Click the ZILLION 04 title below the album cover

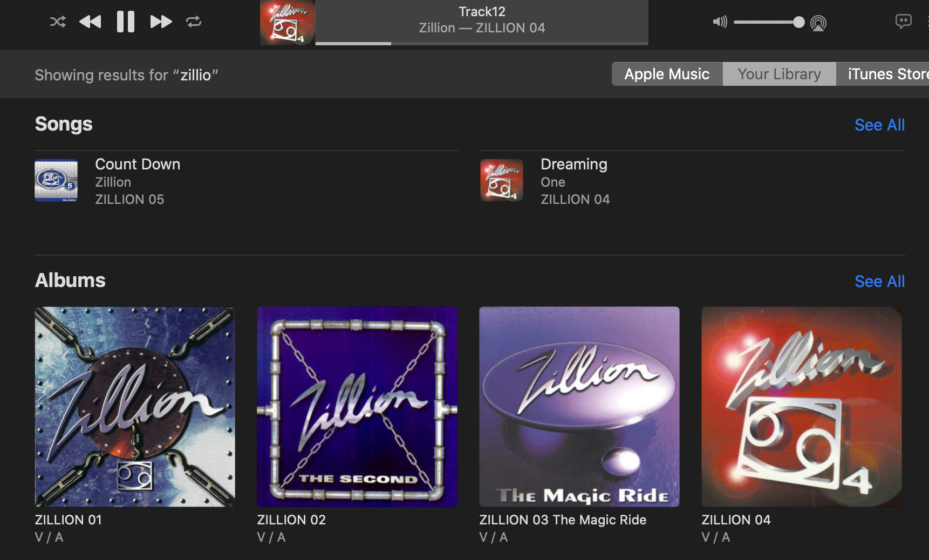[736, 520]
